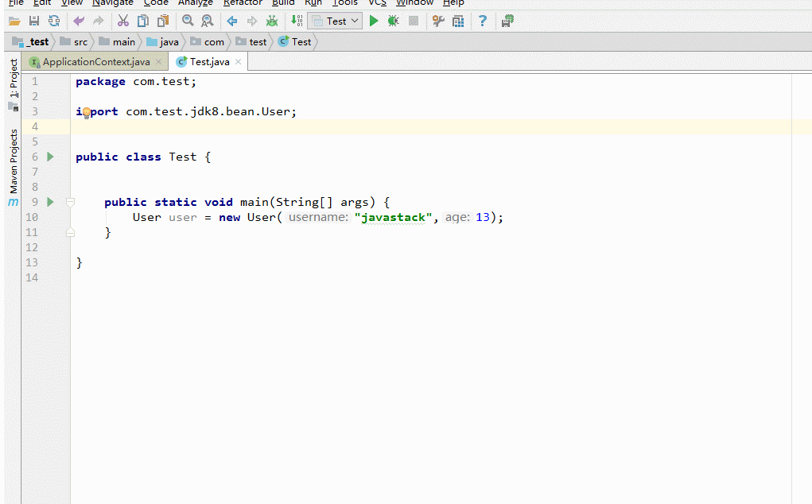The image size is (812, 504).
Task: Click the Copy toolbar icon
Action: click(143, 21)
